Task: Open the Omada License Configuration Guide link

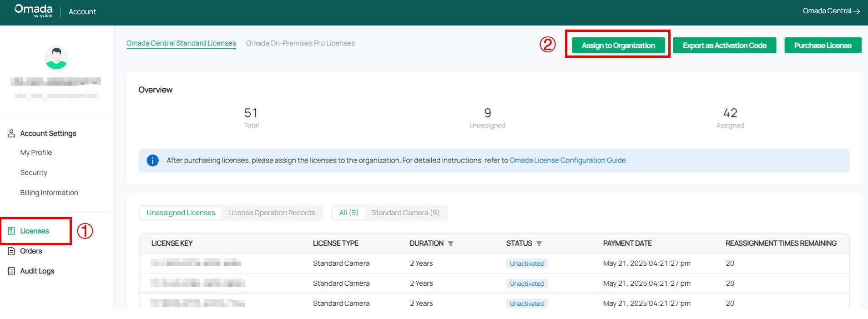Action: 568,160
